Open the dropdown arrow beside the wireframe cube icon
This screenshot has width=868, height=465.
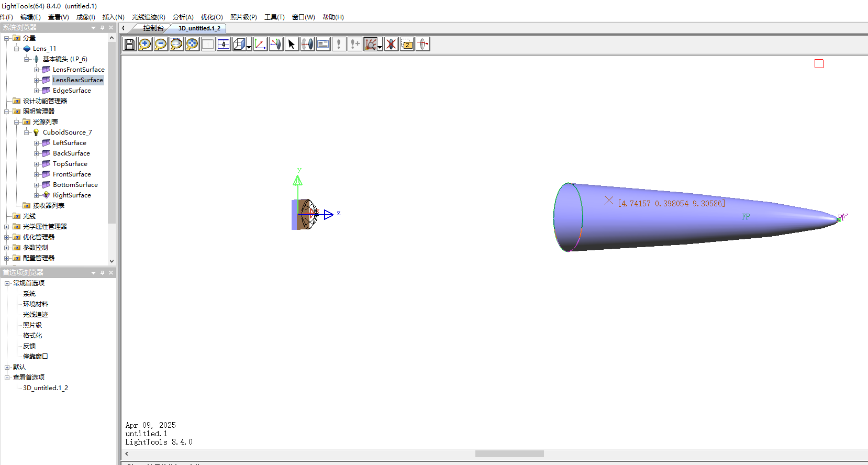[x=249, y=47]
